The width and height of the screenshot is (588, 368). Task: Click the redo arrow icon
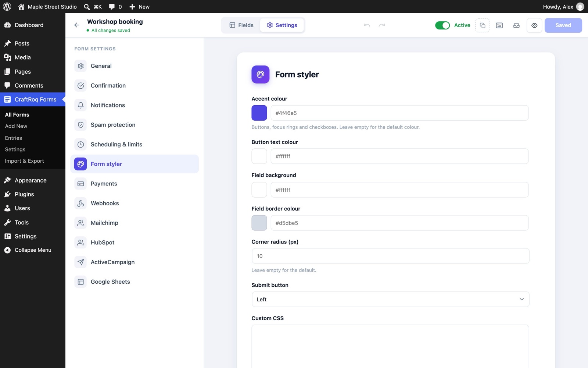(x=382, y=25)
